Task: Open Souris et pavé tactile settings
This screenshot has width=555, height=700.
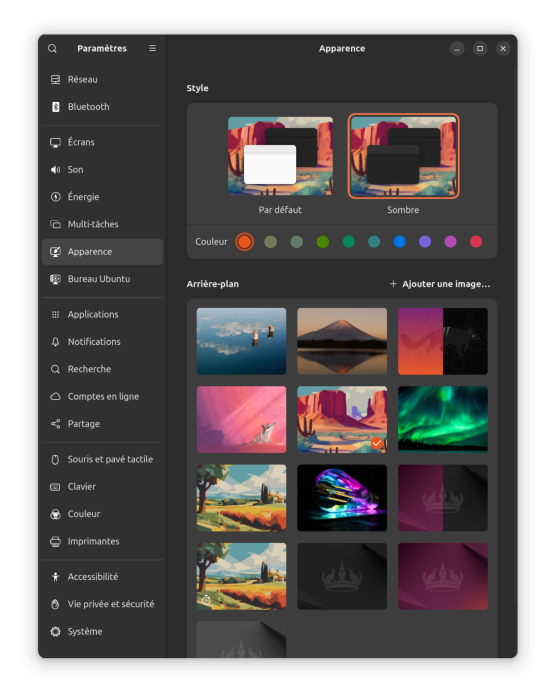Action: point(102,459)
